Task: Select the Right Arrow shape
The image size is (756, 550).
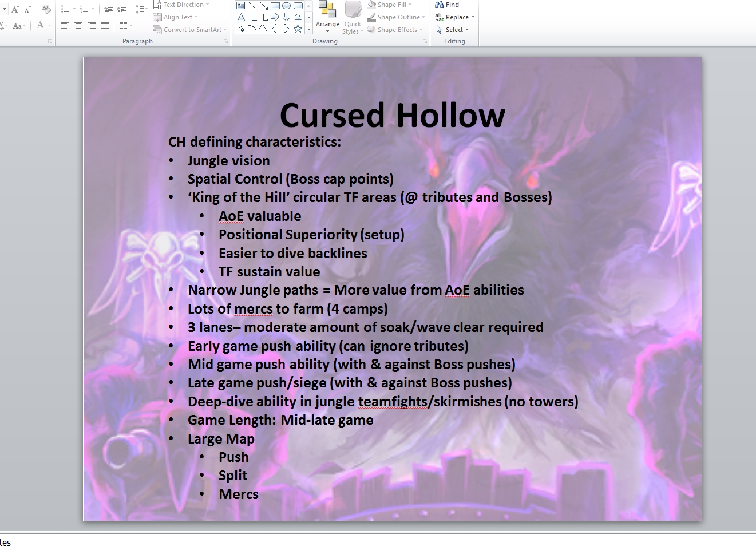Action: (275, 17)
